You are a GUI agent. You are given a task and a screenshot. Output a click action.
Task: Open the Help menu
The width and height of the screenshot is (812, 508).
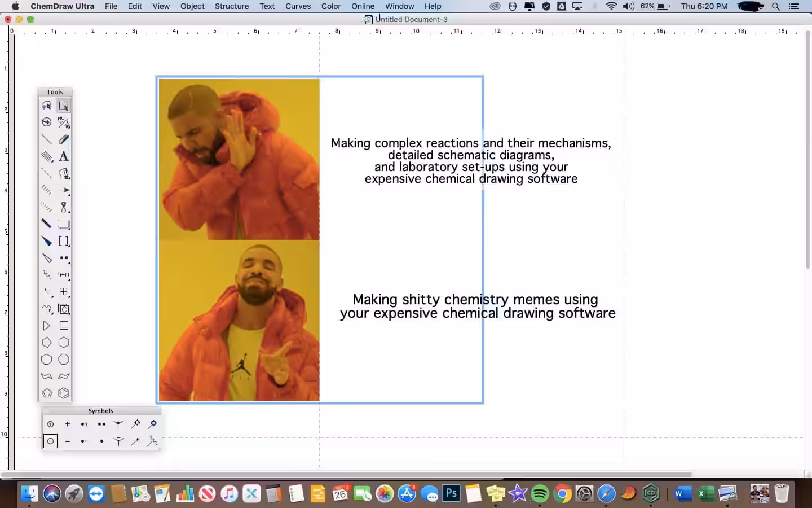(x=433, y=6)
